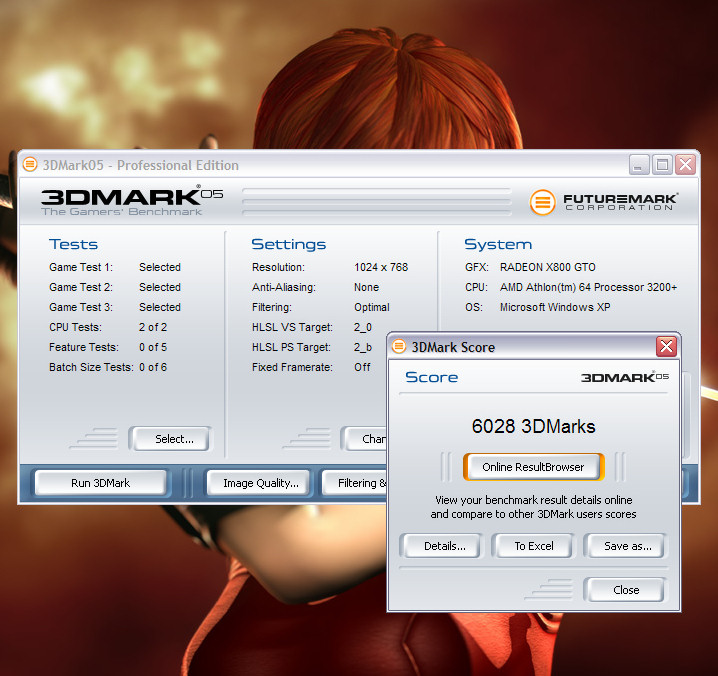The width and height of the screenshot is (718, 676).
Task: Click the HLSL PS Target value 2_b
Action: point(363,347)
